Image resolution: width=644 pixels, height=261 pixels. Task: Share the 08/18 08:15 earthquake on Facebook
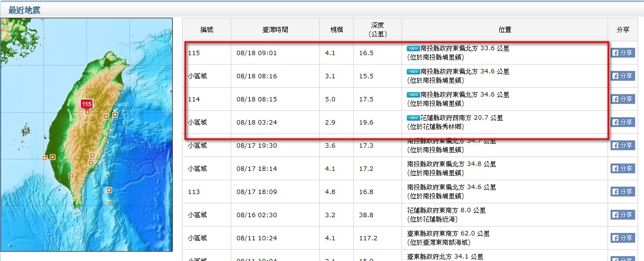pos(622,99)
